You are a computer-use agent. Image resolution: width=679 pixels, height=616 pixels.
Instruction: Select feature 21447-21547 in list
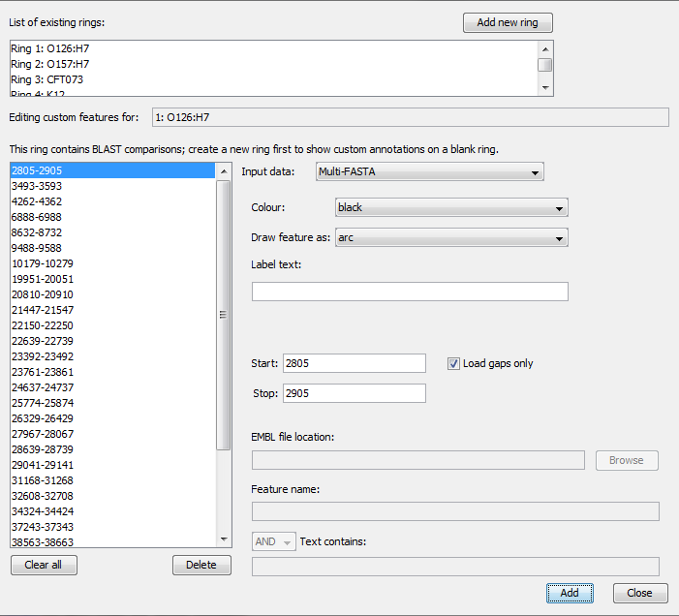[112, 310]
